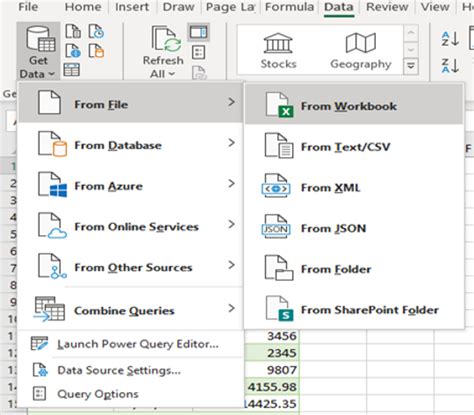Image resolution: width=474 pixels, height=415 pixels.
Task: Select From JSON in submenu
Action: pos(354,228)
